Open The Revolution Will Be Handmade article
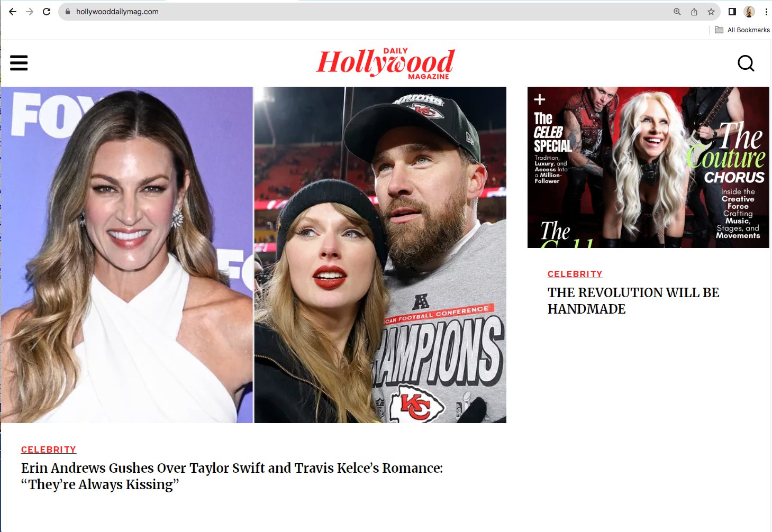Screen dimensions: 772x532 click(x=633, y=300)
